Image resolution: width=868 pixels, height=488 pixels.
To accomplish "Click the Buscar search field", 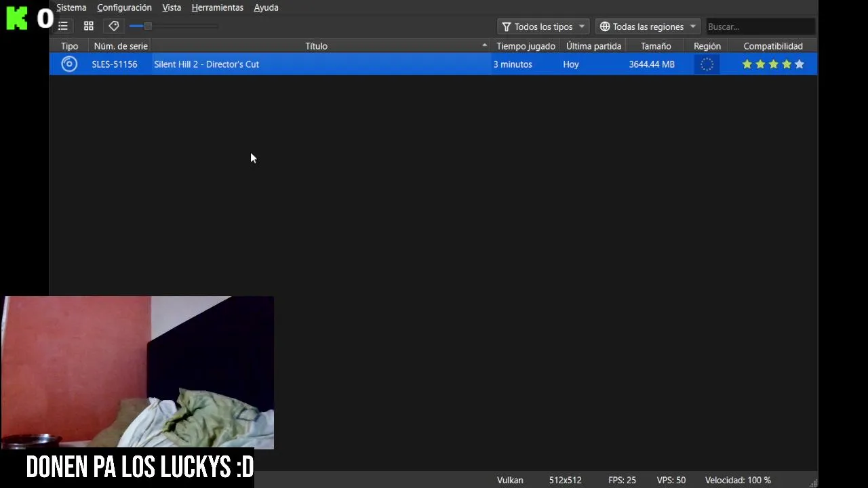I will point(759,26).
